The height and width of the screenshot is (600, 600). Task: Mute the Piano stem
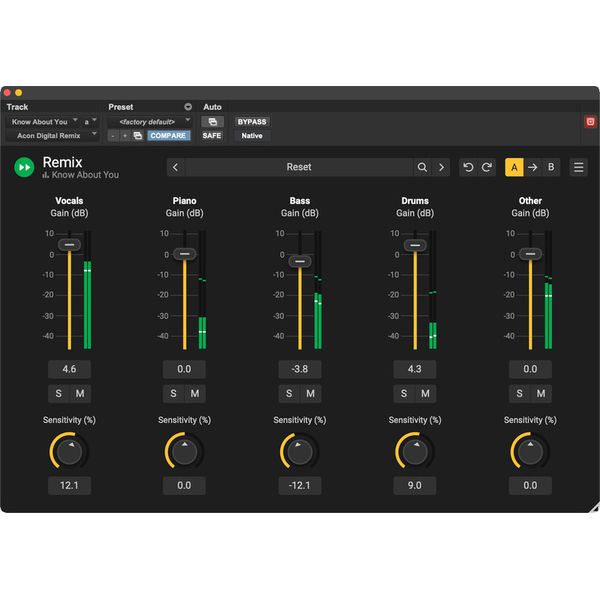[195, 393]
